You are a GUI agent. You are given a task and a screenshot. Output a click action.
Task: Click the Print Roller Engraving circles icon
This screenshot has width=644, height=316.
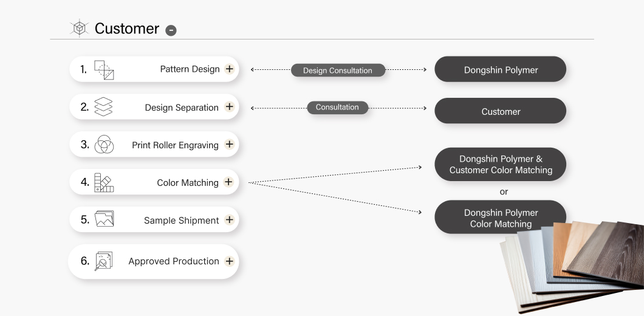pos(104,145)
